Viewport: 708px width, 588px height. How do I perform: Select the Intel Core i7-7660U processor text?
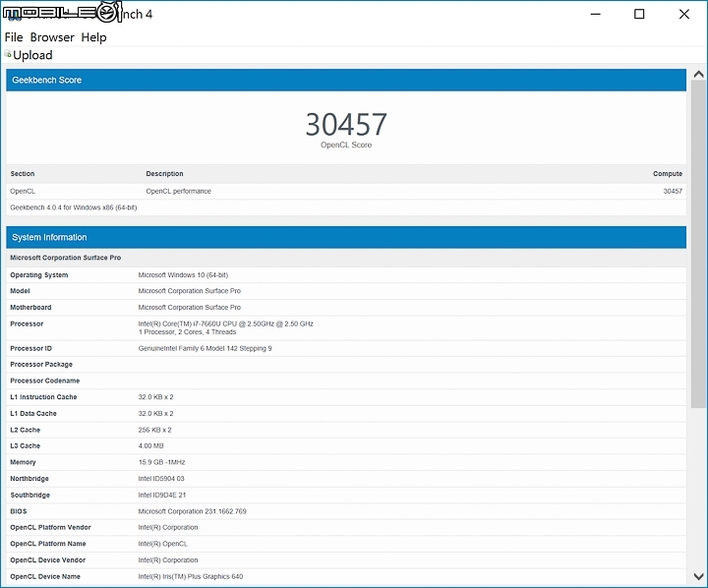(x=225, y=323)
